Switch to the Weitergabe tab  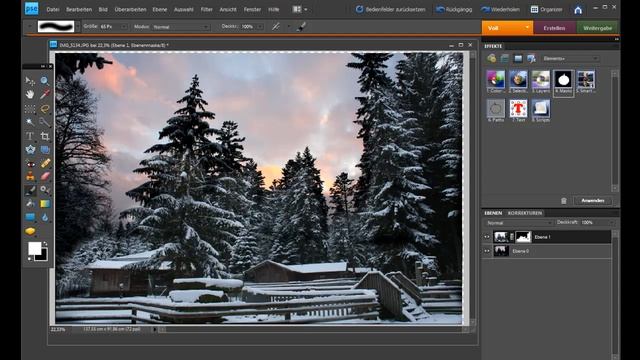[x=597, y=28]
